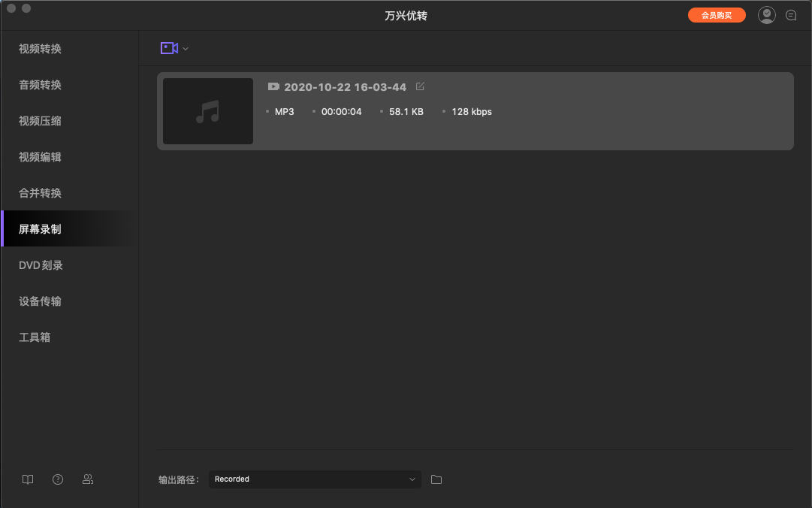
Task: Select the recording 2020-10-22 16-03-44
Action: (345, 86)
